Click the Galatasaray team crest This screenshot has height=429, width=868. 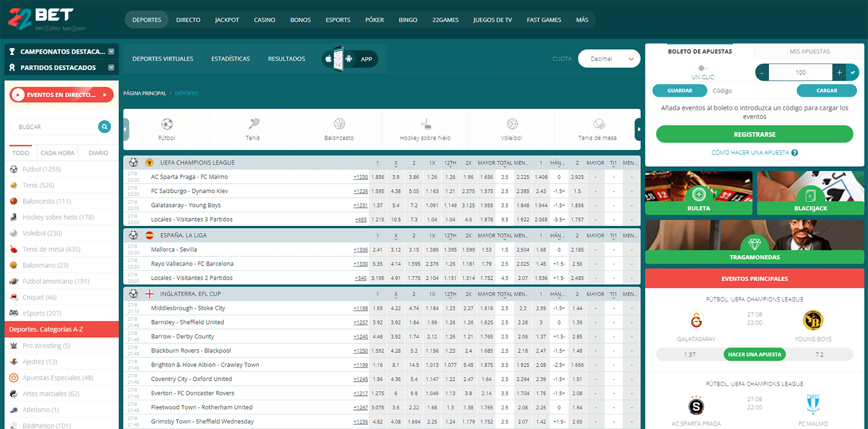(696, 320)
